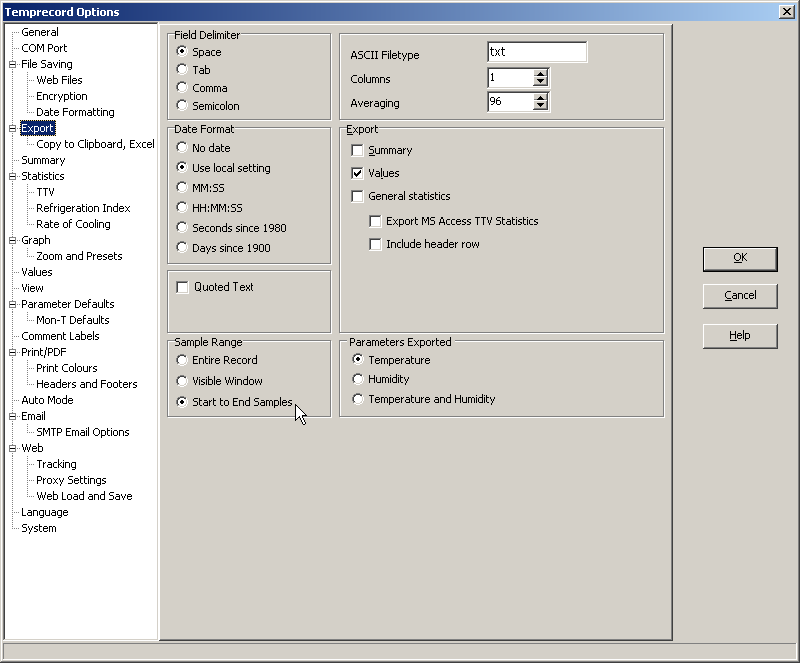
Task: Uncheck the Values export checkbox
Action: [357, 174]
